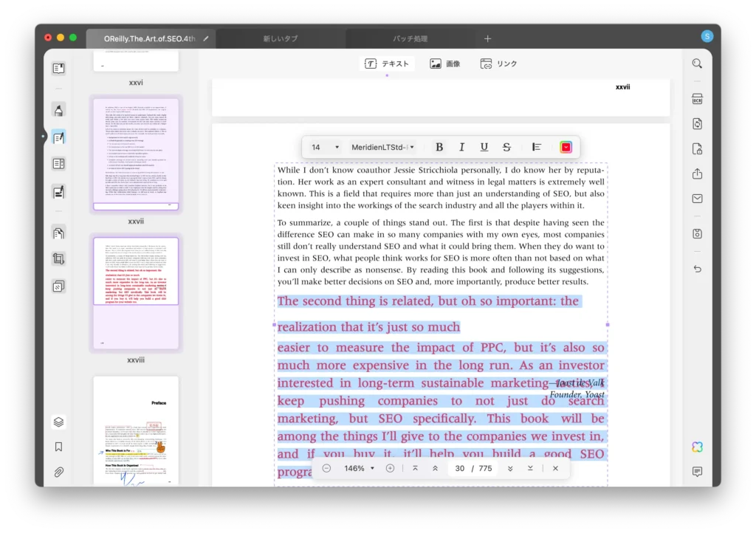The image size is (756, 533).
Task: Click the search magnifier icon
Action: tap(697, 64)
